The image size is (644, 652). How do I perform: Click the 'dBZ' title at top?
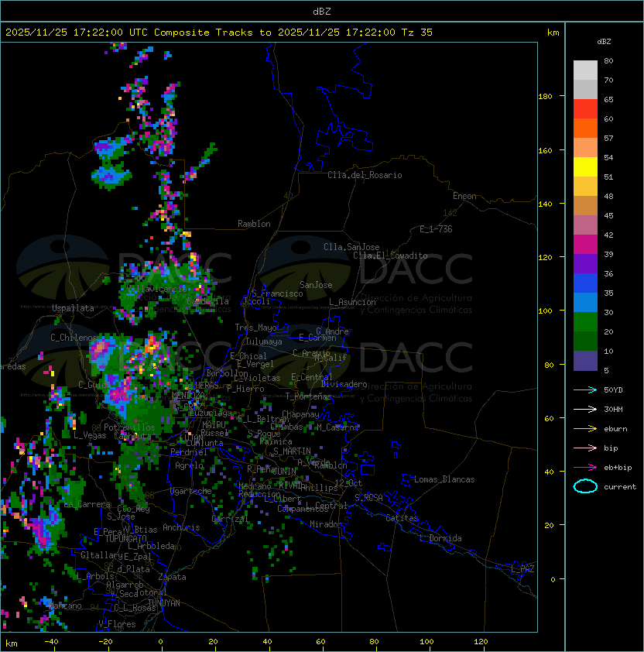coord(322,12)
